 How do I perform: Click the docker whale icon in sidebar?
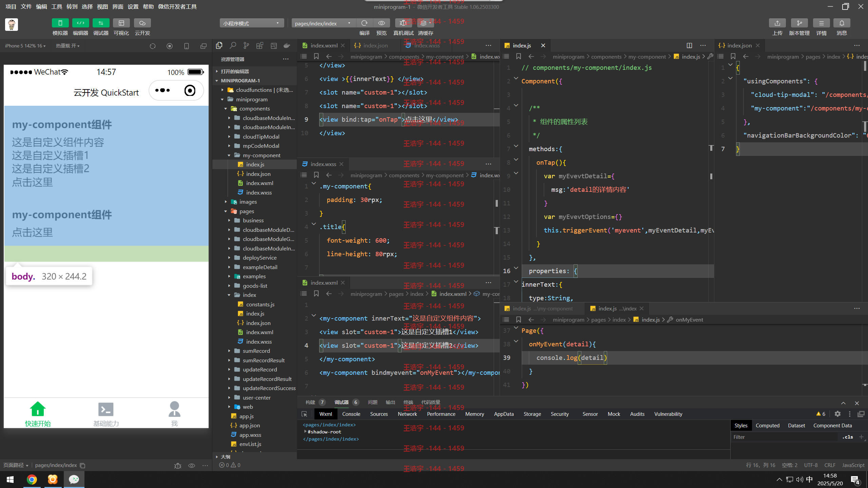point(287,45)
